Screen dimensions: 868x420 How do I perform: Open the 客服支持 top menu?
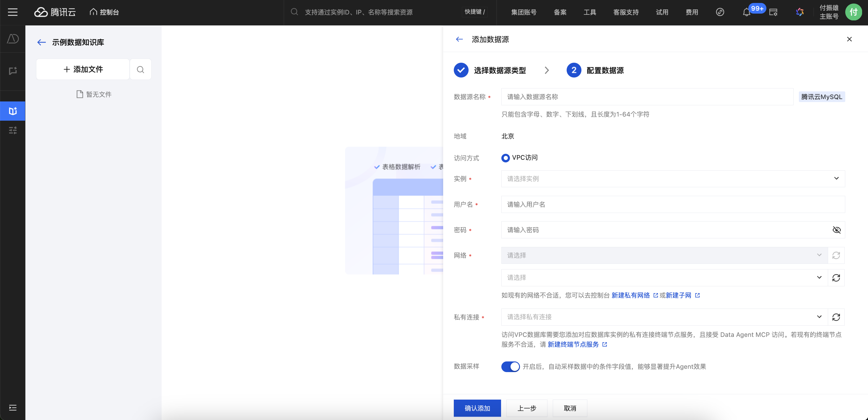626,12
